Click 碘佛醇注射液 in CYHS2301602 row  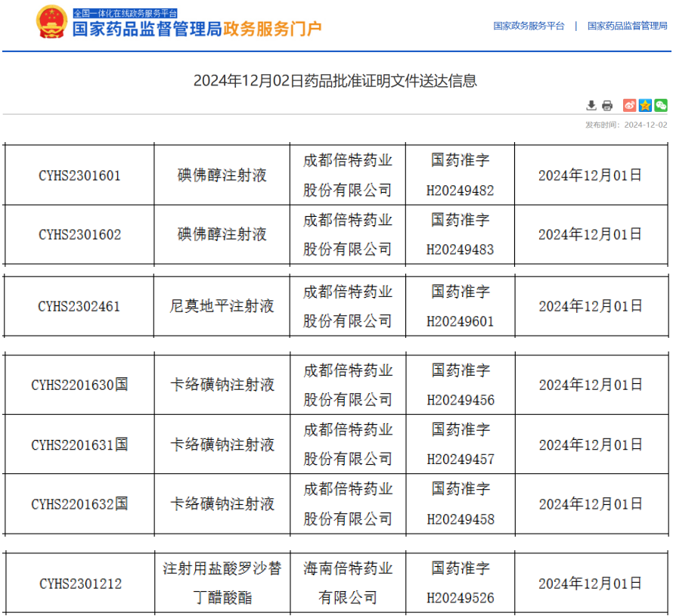(222, 234)
